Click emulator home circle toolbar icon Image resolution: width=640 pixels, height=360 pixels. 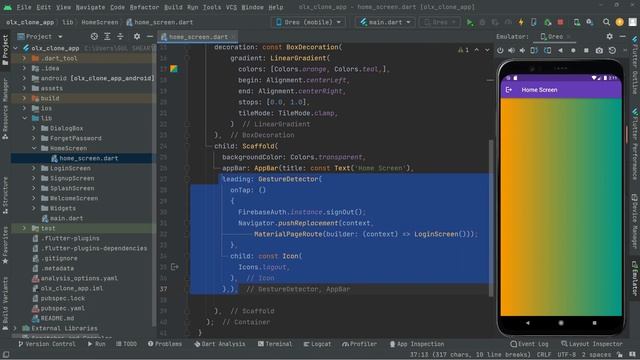(573, 50)
